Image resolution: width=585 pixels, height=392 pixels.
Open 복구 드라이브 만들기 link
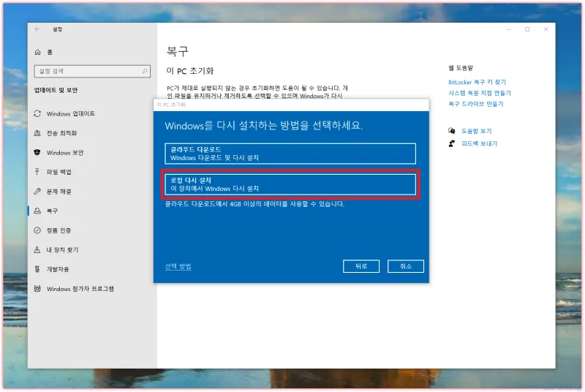point(476,104)
